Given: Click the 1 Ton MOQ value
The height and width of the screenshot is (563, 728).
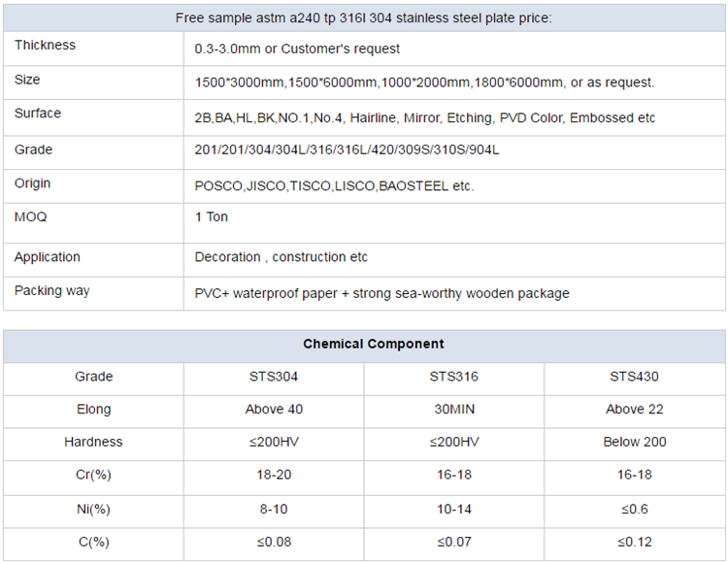Looking at the screenshot, I should point(212,216).
